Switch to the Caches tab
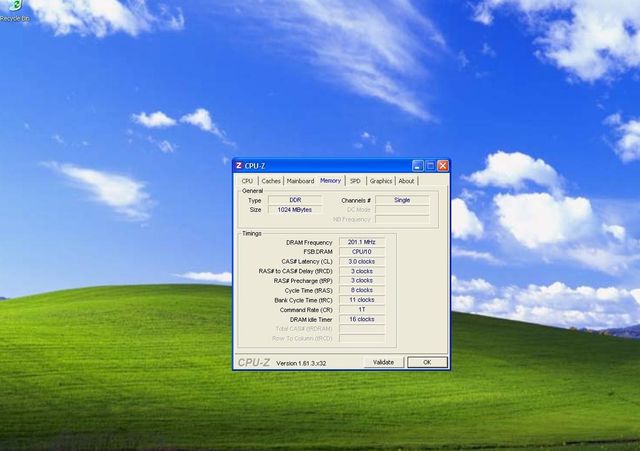The width and height of the screenshot is (640, 451). [271, 181]
